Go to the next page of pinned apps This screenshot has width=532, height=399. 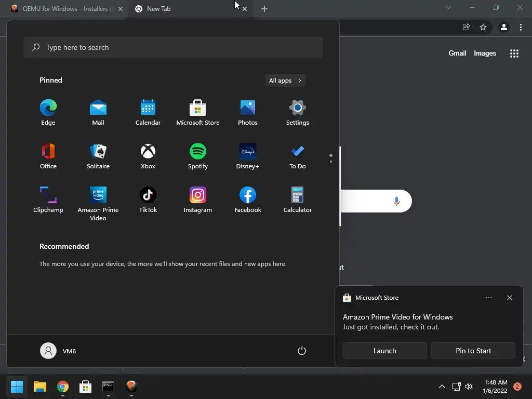(x=331, y=162)
